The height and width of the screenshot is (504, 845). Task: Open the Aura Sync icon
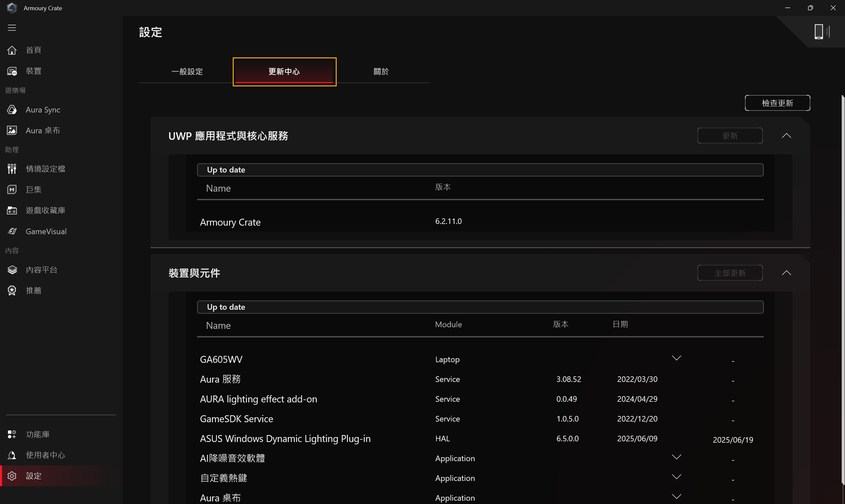click(12, 110)
